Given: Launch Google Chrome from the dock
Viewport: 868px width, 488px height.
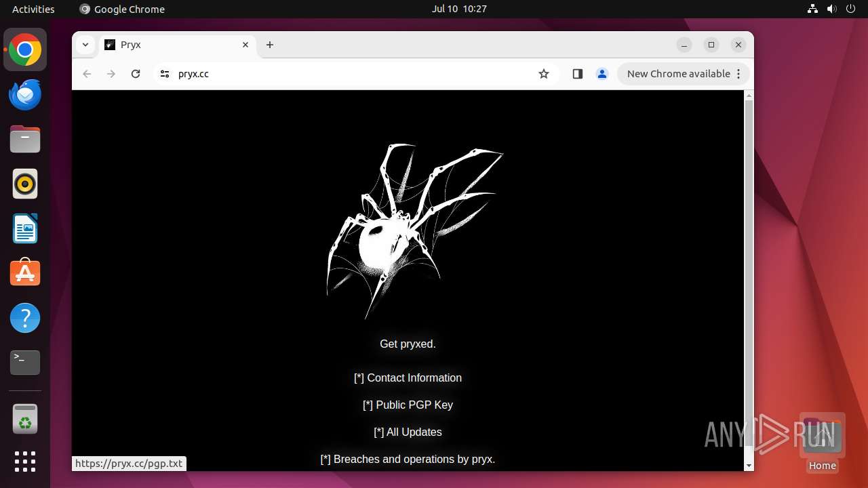Looking at the screenshot, I should point(25,49).
